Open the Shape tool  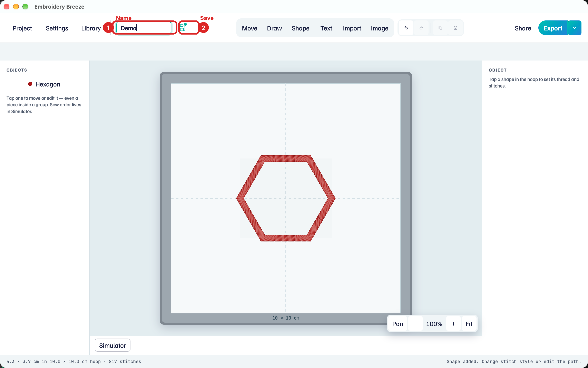[300, 28]
